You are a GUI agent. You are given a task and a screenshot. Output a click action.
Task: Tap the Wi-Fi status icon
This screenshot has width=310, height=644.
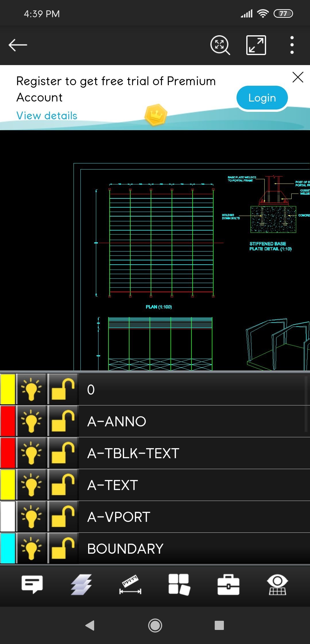pos(263,13)
